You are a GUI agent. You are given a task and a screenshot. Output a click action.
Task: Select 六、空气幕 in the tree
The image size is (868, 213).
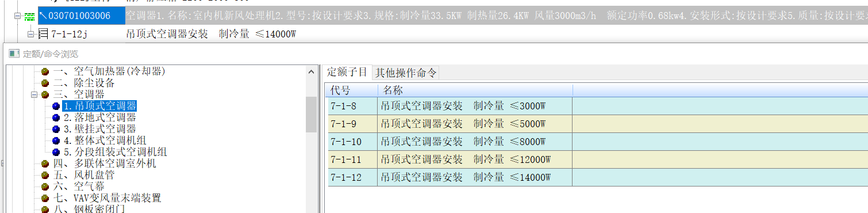click(79, 187)
